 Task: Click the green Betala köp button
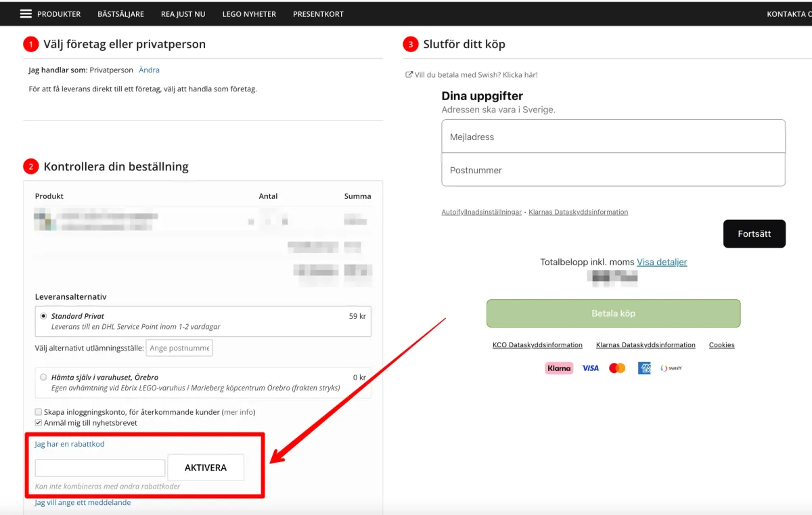(614, 313)
